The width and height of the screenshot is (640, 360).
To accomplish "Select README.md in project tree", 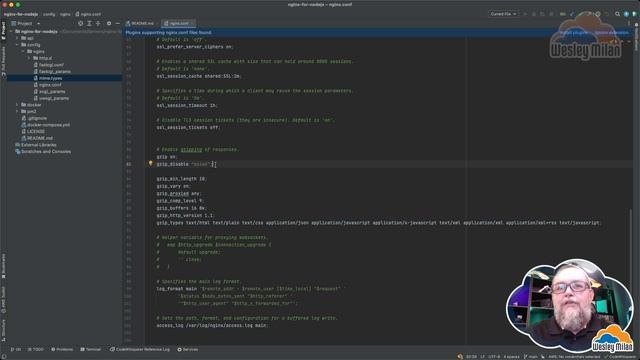I will click(x=37, y=138).
